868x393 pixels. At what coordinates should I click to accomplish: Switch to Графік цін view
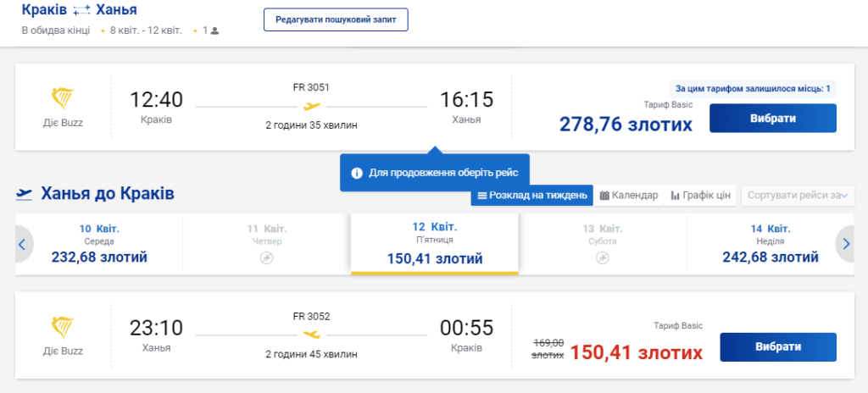click(x=700, y=196)
